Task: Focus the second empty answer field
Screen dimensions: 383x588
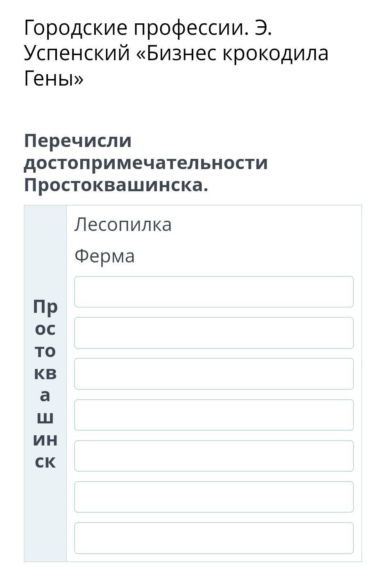Action: click(x=213, y=332)
